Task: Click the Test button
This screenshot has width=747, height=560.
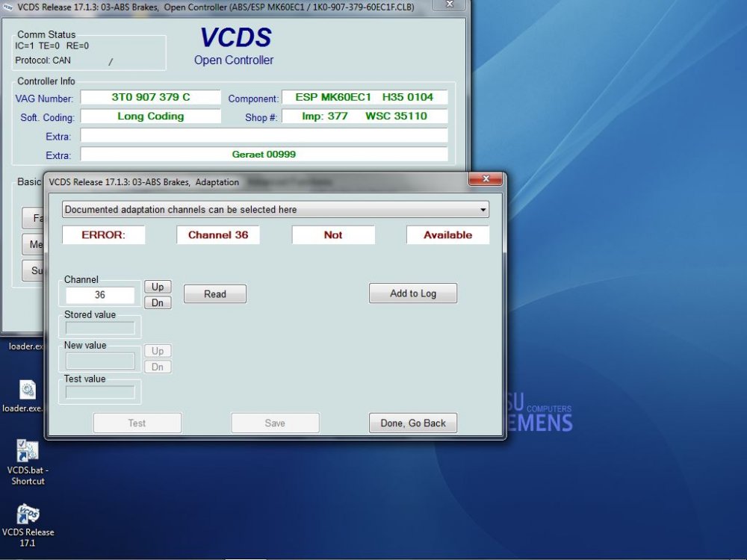Action: pos(137,423)
